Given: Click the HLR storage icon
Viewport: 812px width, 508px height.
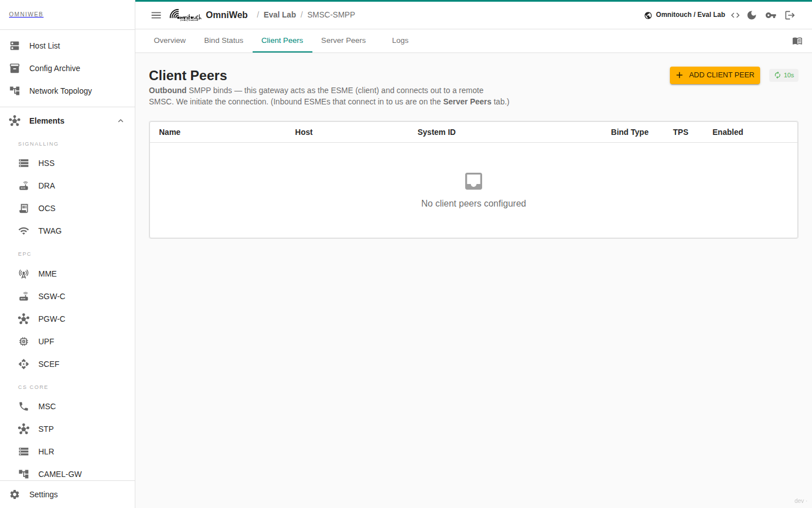Looking at the screenshot, I should 24,452.
